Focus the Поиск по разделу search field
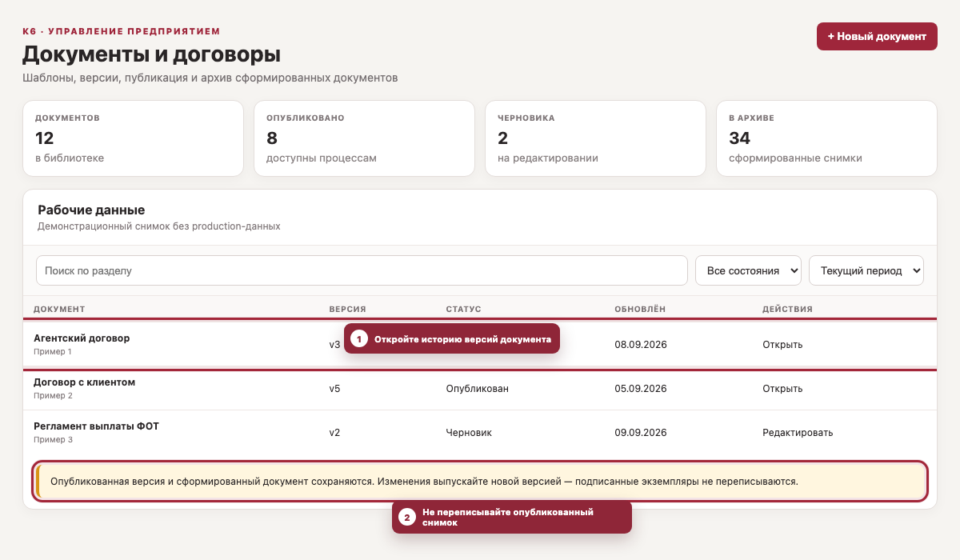 coord(362,270)
